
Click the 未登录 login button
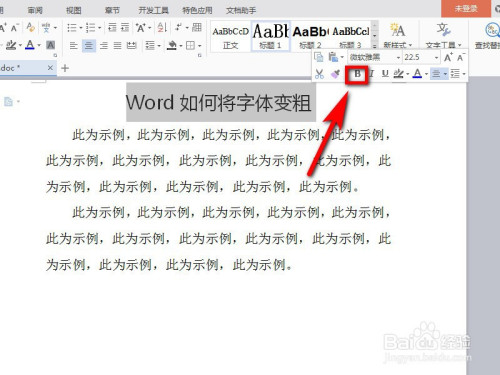click(466, 8)
